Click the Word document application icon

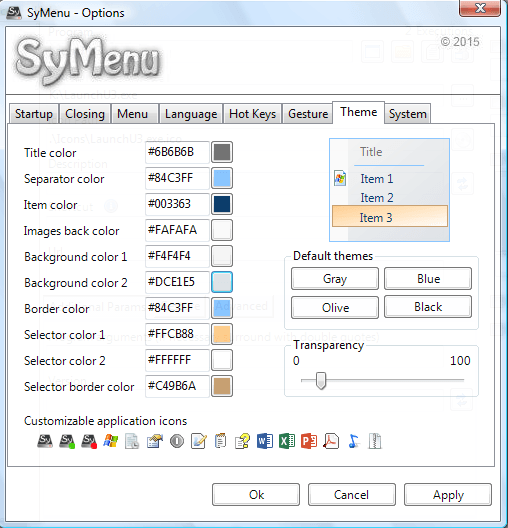point(265,441)
